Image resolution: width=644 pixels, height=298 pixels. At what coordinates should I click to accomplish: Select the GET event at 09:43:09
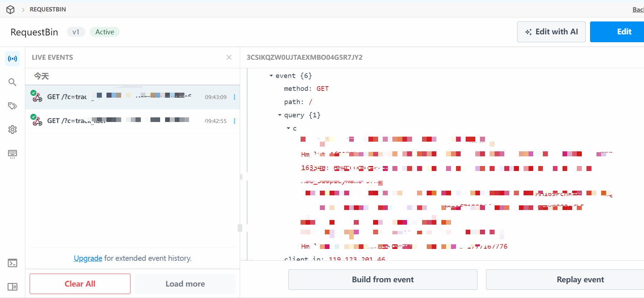point(133,97)
